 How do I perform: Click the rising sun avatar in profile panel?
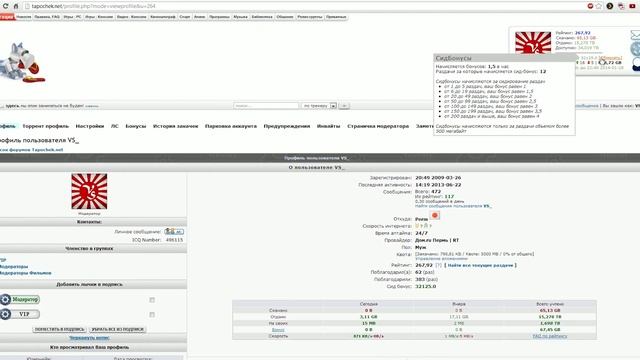89,191
